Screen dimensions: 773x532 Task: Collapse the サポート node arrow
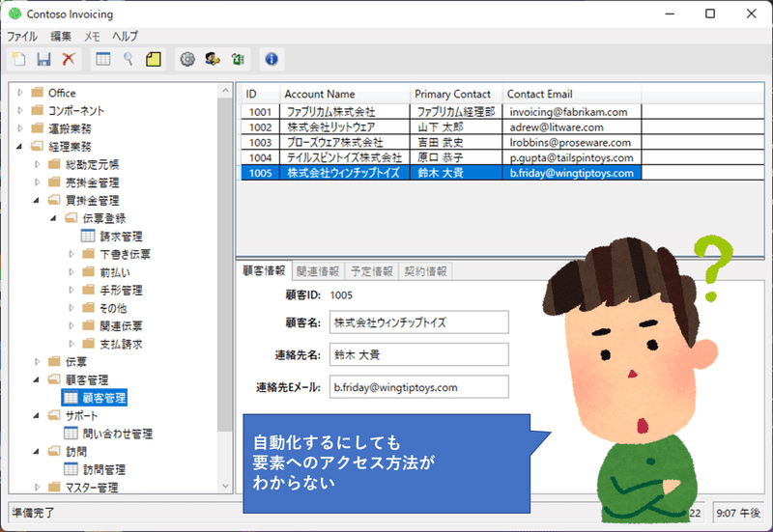click(37, 415)
